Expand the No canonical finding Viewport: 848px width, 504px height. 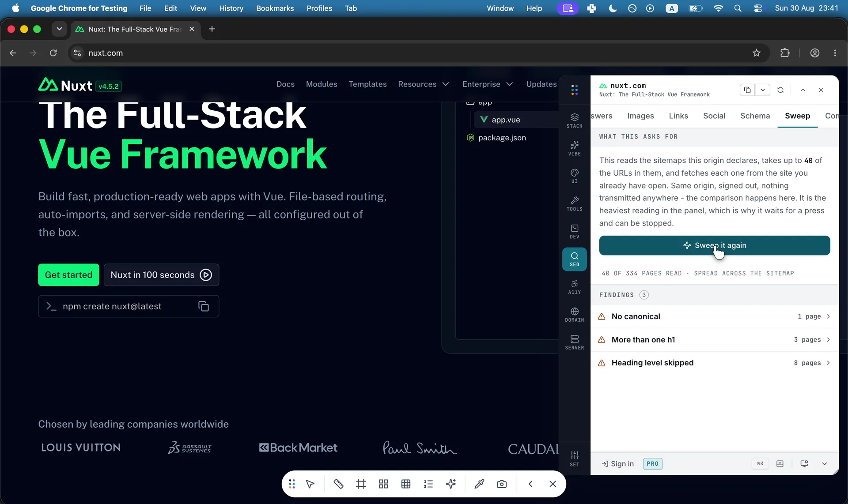[714, 316]
